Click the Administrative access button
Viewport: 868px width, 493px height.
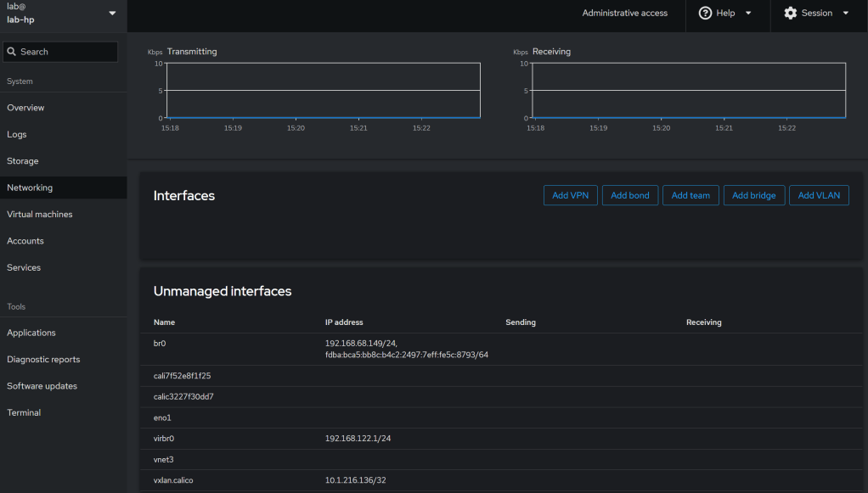coord(624,14)
